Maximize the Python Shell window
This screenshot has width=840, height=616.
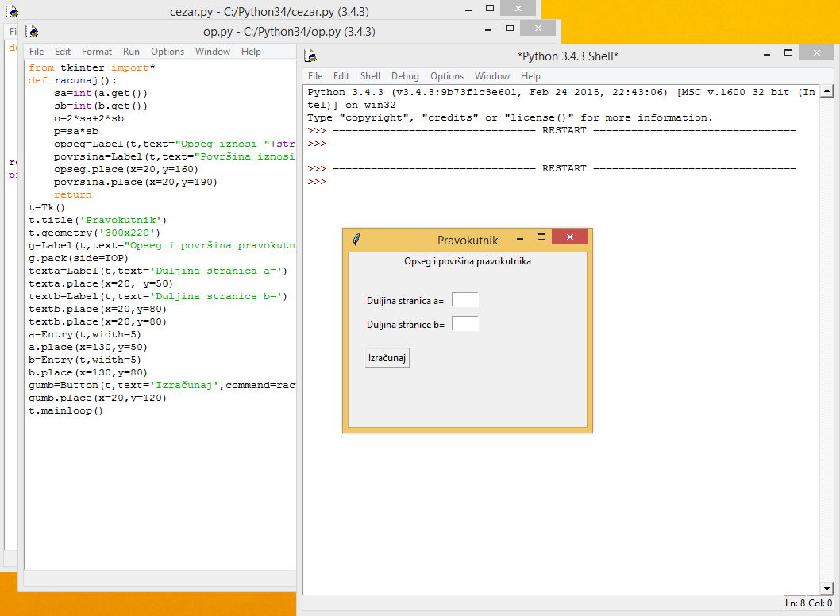(x=788, y=55)
